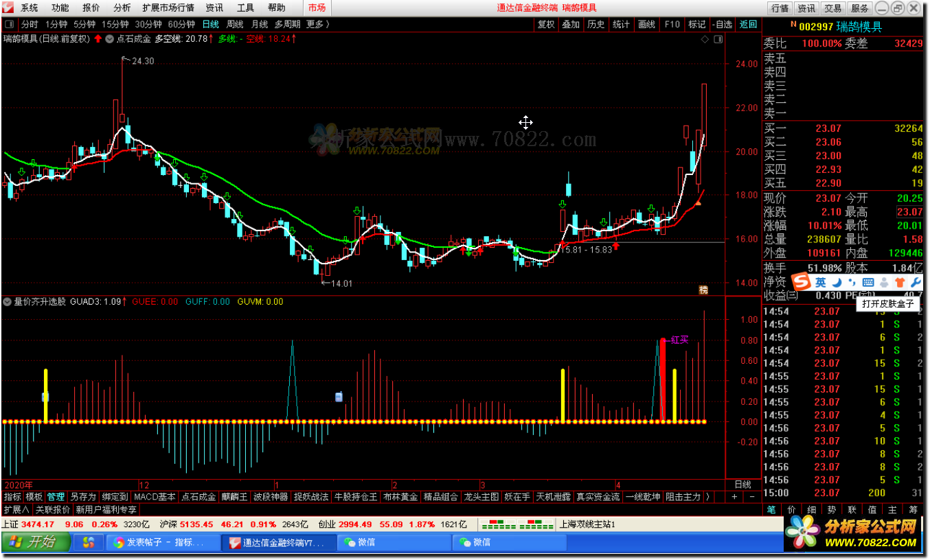Open the first 微信 taskbar item

tap(394, 542)
